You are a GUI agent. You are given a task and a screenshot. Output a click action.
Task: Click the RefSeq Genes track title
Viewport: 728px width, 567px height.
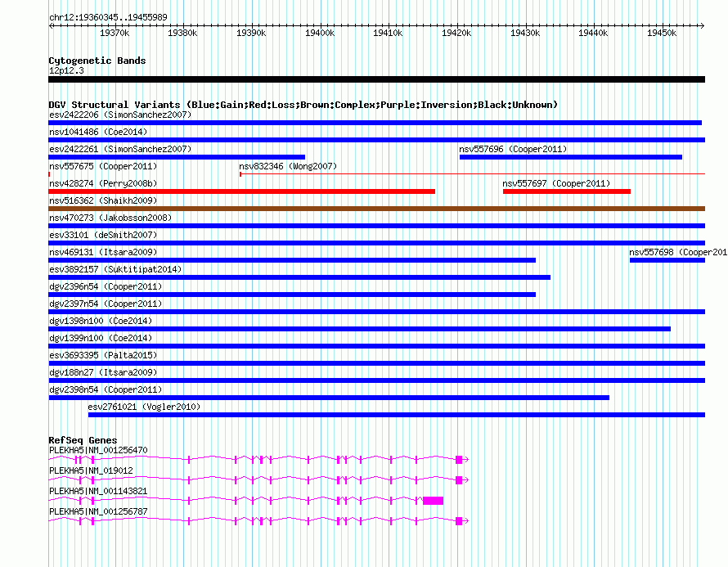pos(83,439)
